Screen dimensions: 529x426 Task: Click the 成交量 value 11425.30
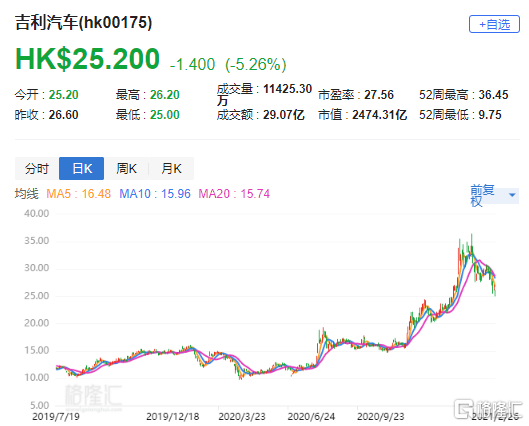[287, 89]
